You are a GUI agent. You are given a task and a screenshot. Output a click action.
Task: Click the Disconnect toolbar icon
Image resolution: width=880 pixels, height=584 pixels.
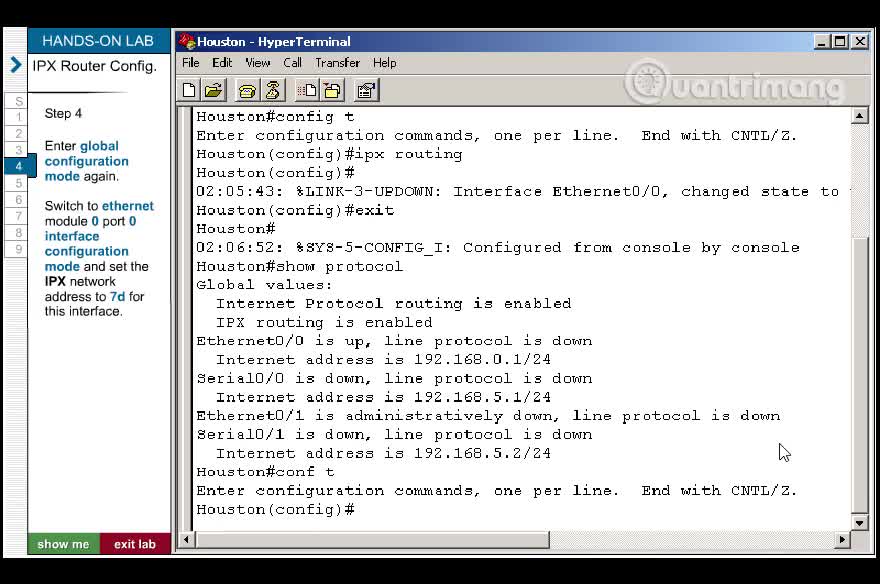pos(273,90)
